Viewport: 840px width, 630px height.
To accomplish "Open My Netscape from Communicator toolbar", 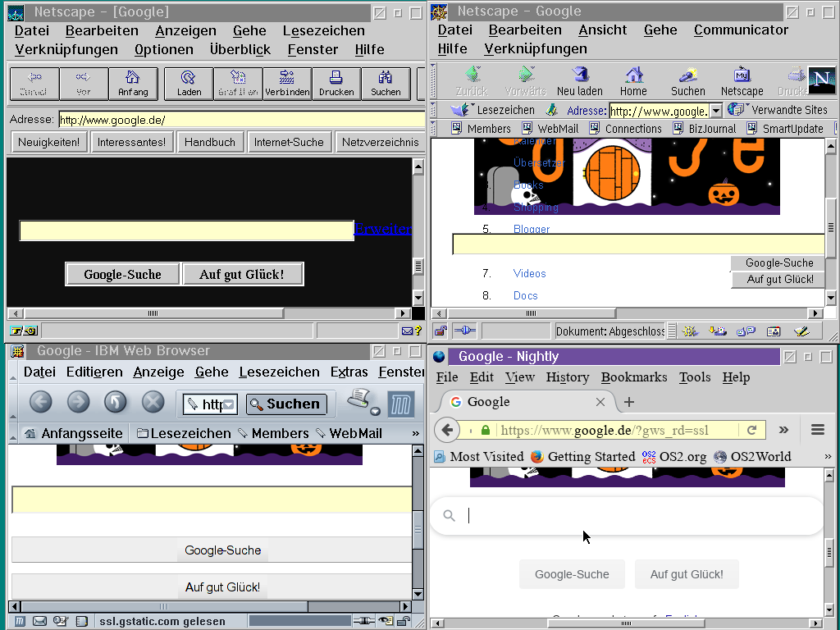I will [742, 81].
